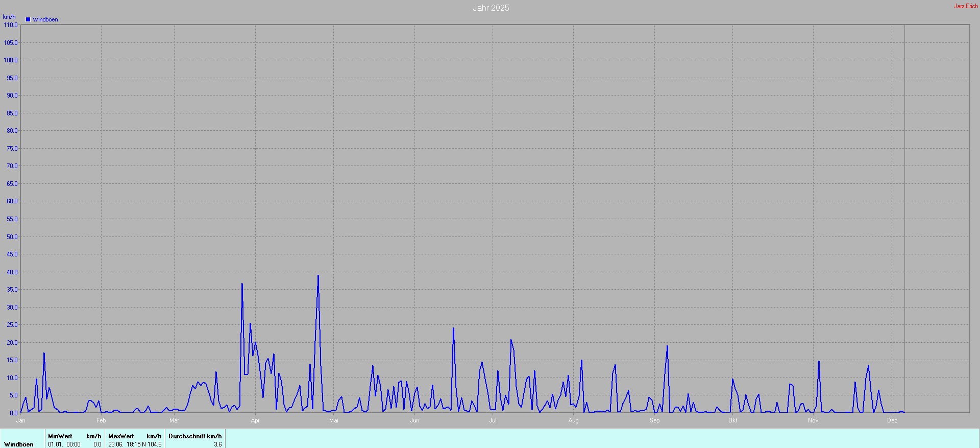This screenshot has width=980, height=448.
Task: Click the 5.0 y-axis label
Action: (x=14, y=395)
